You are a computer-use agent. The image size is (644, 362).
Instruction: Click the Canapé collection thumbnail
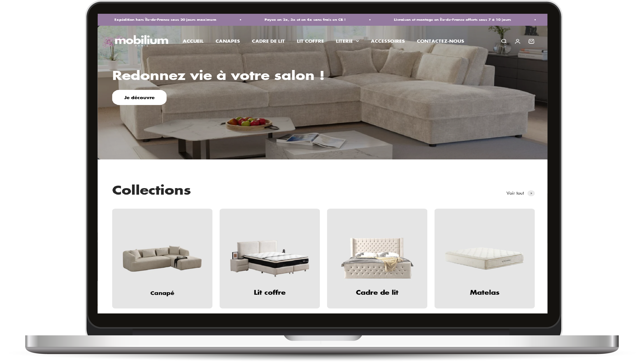click(x=162, y=258)
